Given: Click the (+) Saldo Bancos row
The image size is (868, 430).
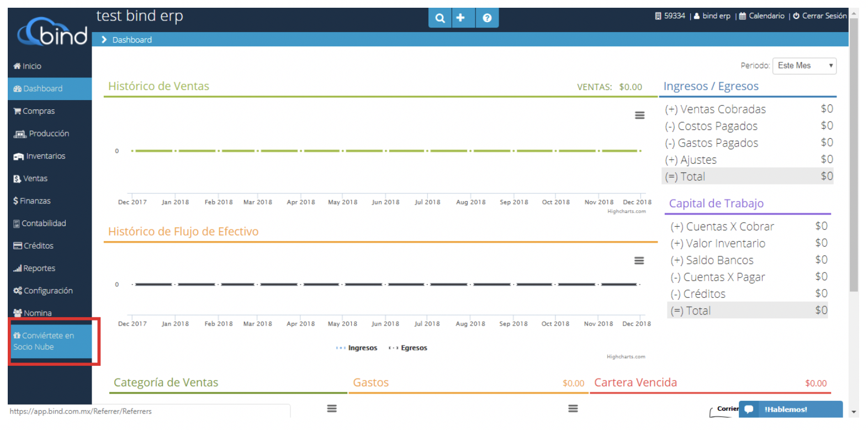Looking at the screenshot, I should tap(748, 260).
